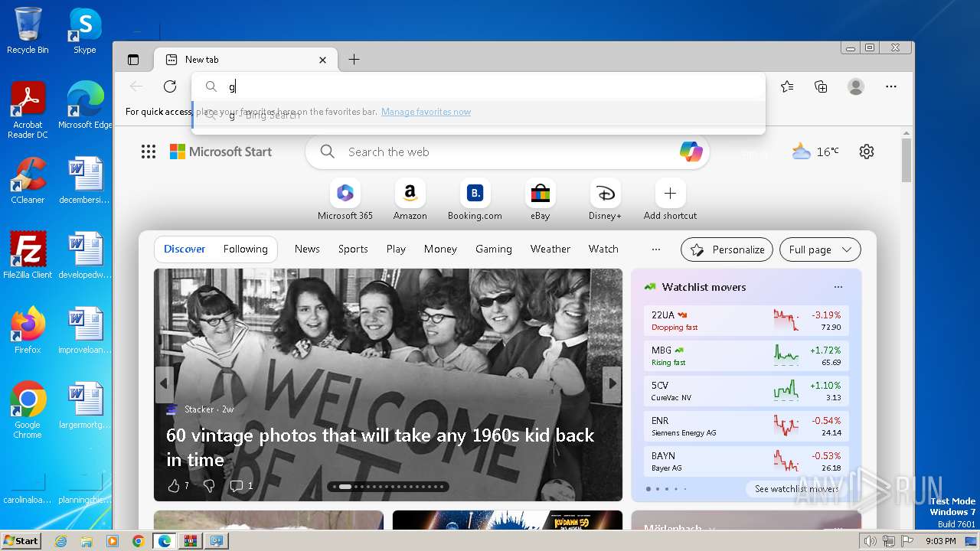The width and height of the screenshot is (980, 551).
Task: Open the ENR Siemens Energy row
Action: [x=746, y=426]
